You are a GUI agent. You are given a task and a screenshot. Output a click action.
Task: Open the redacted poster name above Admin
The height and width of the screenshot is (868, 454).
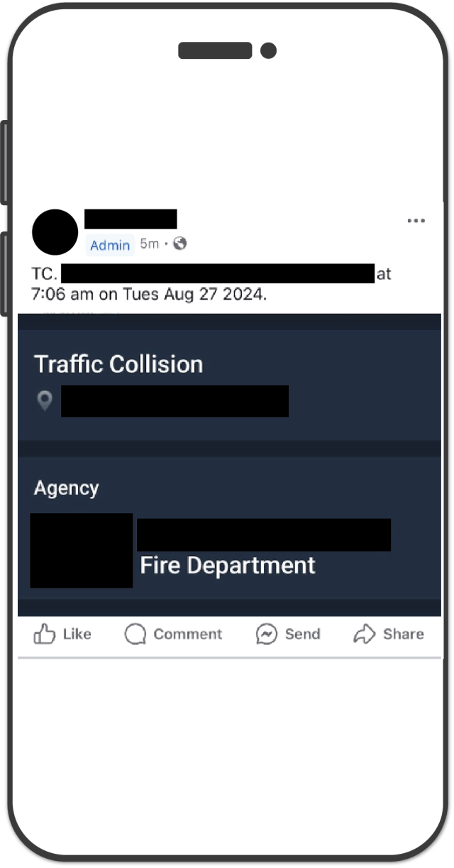tap(131, 219)
